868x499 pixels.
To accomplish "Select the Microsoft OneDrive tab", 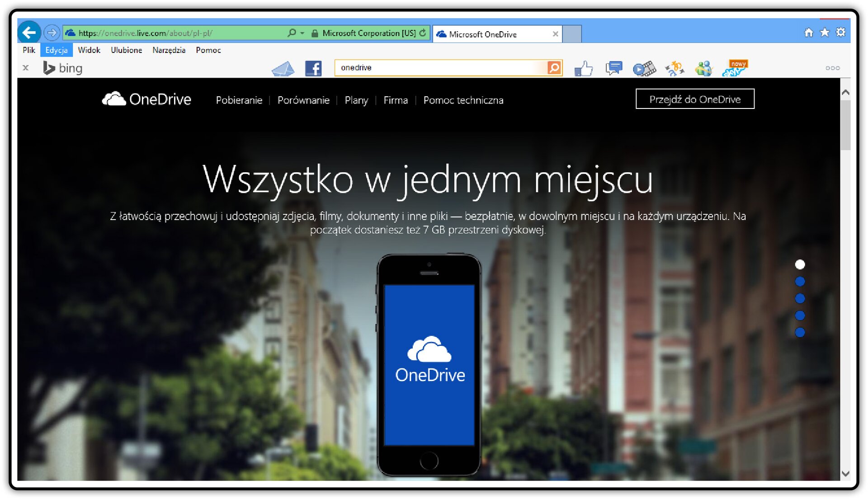I will [x=497, y=34].
